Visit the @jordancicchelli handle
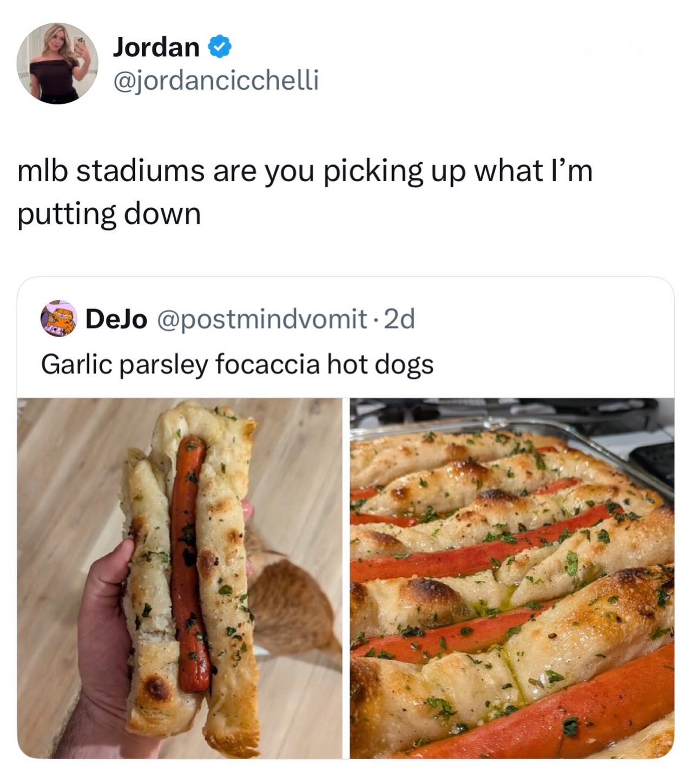Image resolution: width=691 pixels, height=784 pixels. pyautogui.click(x=215, y=81)
